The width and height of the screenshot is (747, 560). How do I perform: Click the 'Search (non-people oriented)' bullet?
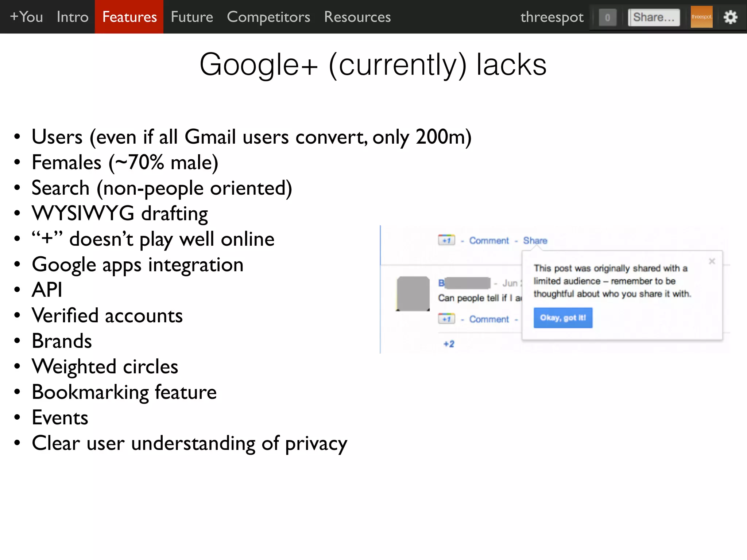coord(162,188)
